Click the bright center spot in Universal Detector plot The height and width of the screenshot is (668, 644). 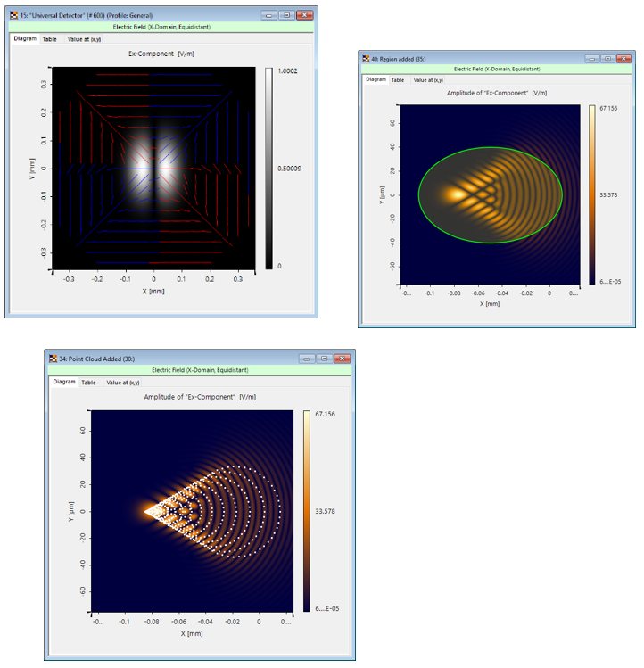point(153,167)
